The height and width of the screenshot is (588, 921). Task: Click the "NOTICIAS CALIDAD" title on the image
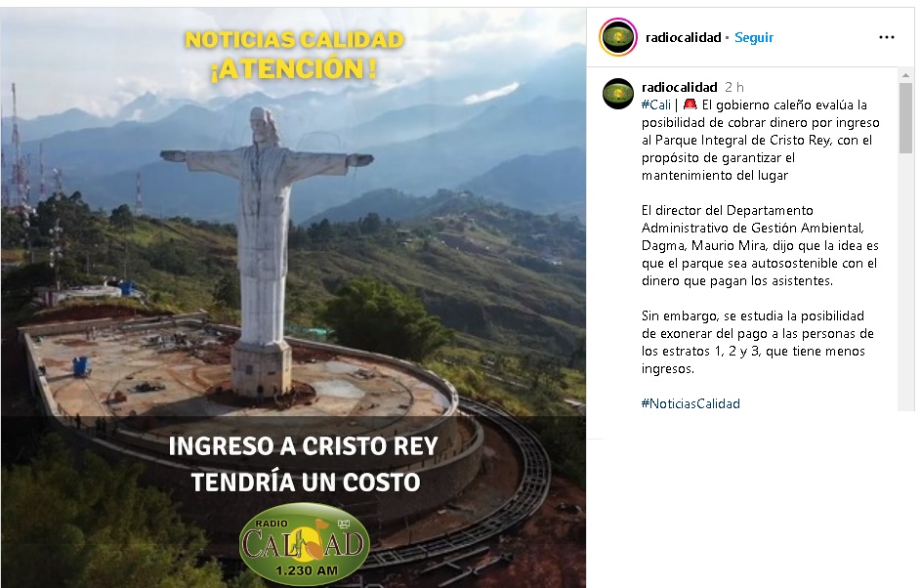tap(294, 39)
